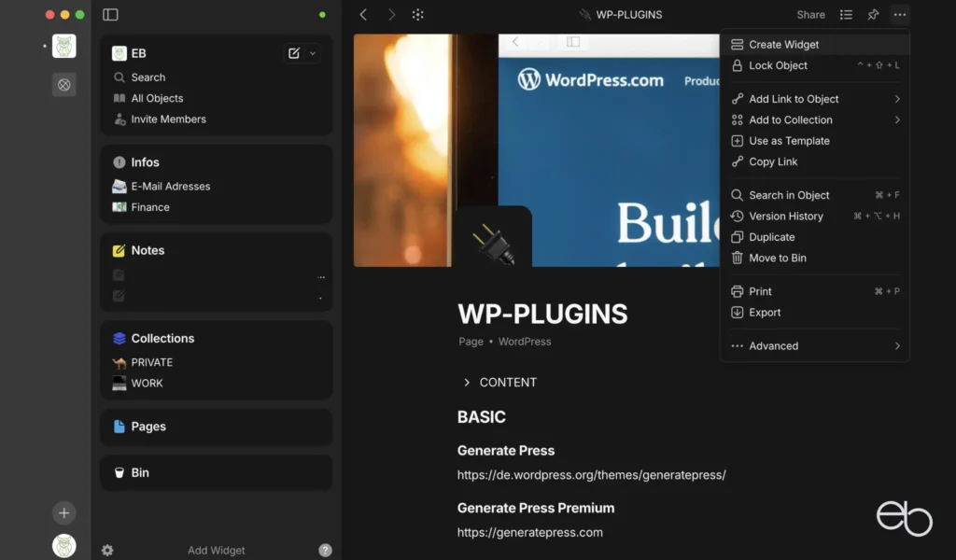Open Add Link to Object submenu arrow
Screen dimensions: 956x560
897,99
